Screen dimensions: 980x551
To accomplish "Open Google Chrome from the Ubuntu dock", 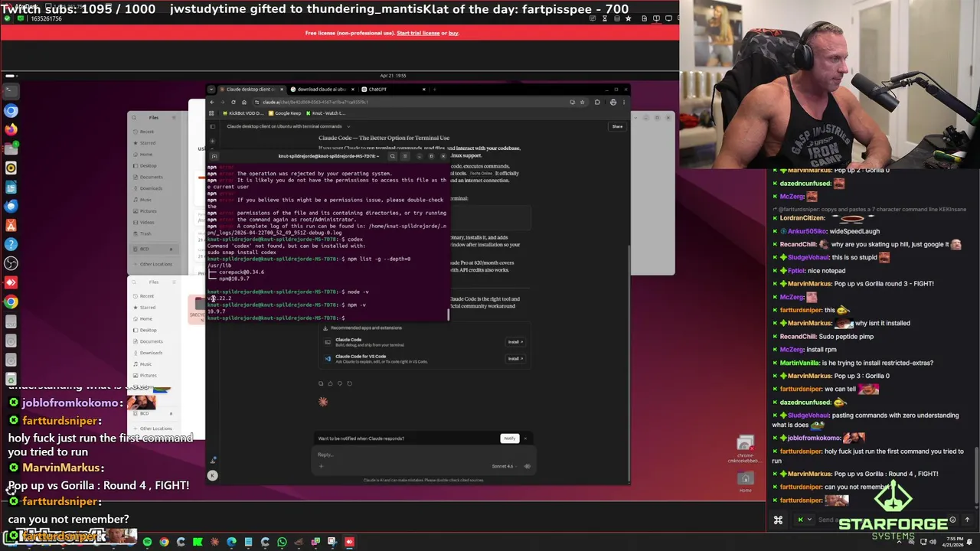I will pos(11,302).
